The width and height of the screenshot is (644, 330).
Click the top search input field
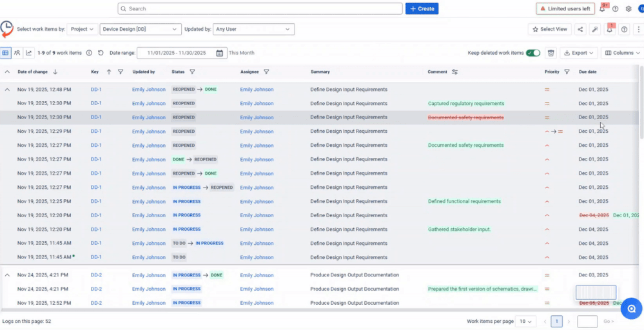(x=260, y=8)
